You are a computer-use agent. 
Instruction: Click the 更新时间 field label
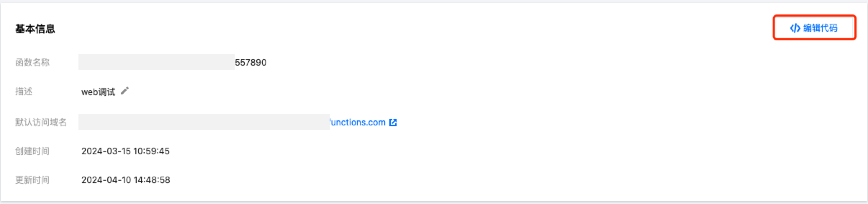[x=32, y=180]
